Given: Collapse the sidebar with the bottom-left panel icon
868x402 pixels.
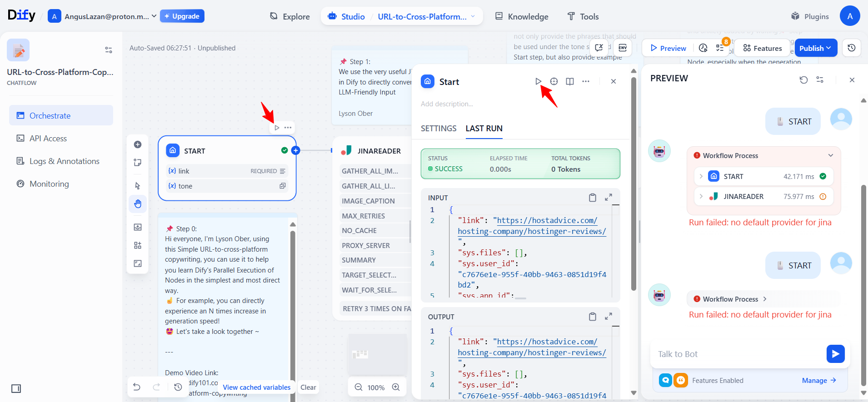Looking at the screenshot, I should point(16,388).
